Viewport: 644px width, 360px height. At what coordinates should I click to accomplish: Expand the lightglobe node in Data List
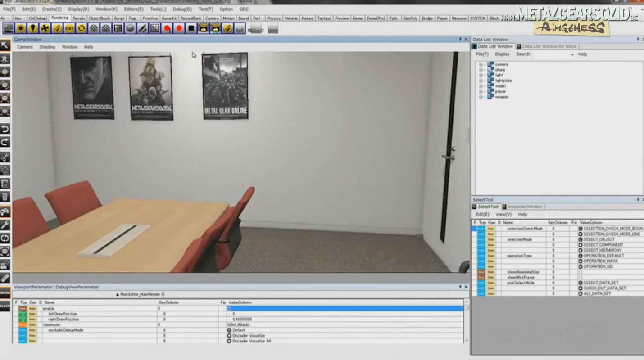tap(481, 81)
